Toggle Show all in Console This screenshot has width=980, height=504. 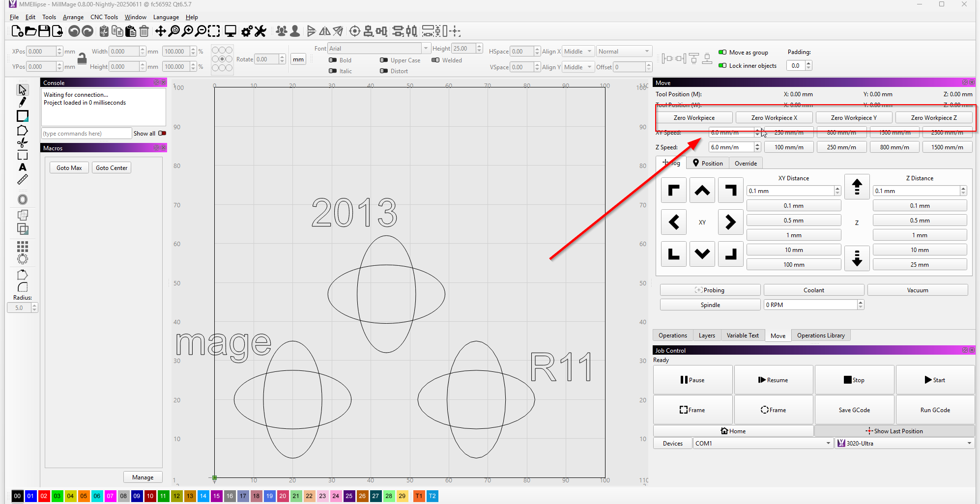click(x=162, y=133)
